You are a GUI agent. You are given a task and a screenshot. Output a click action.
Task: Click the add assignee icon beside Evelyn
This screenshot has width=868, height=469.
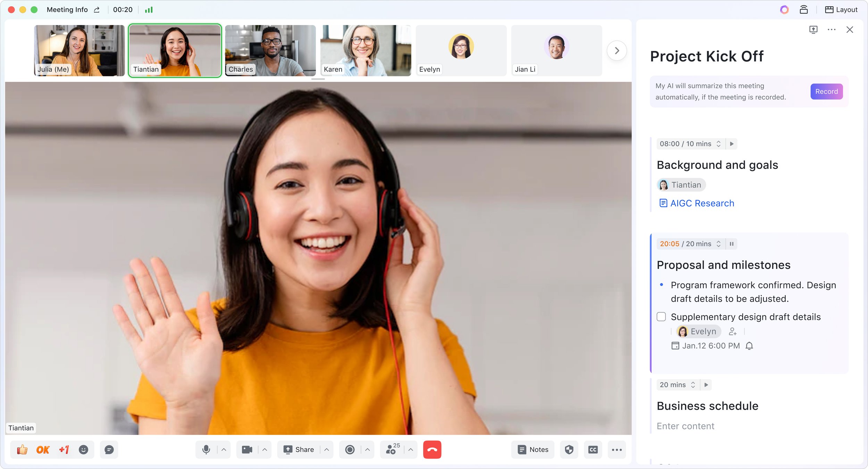[733, 331]
